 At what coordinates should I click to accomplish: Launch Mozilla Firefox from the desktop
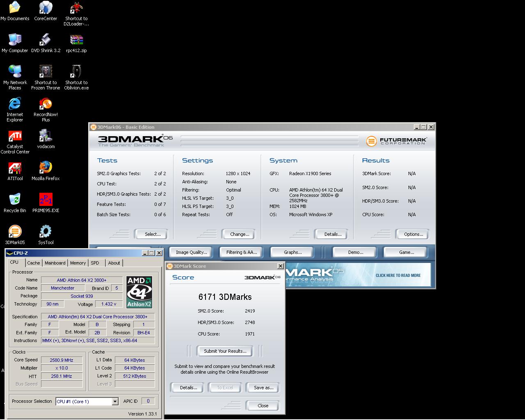(x=46, y=168)
